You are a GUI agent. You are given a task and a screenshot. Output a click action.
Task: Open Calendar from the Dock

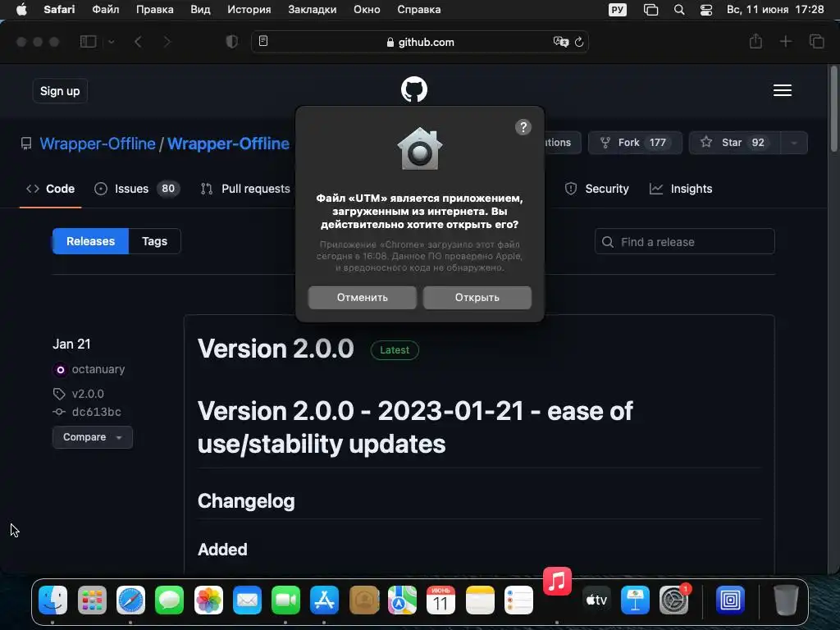(441, 600)
